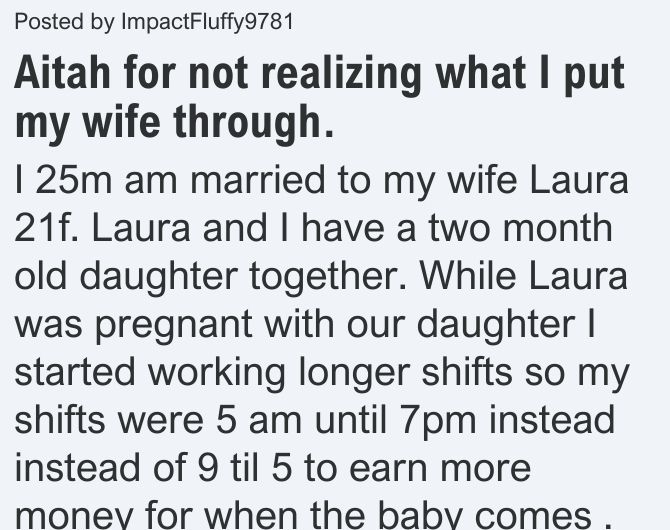Click the words 'our daughter I'
670x530 pixels.
[470, 324]
